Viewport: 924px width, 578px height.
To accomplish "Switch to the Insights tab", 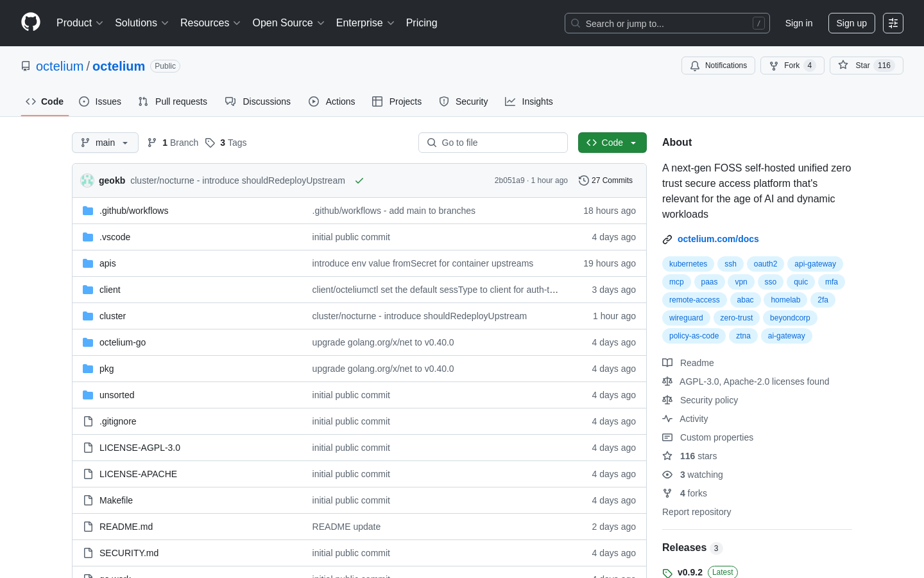I will tap(529, 101).
